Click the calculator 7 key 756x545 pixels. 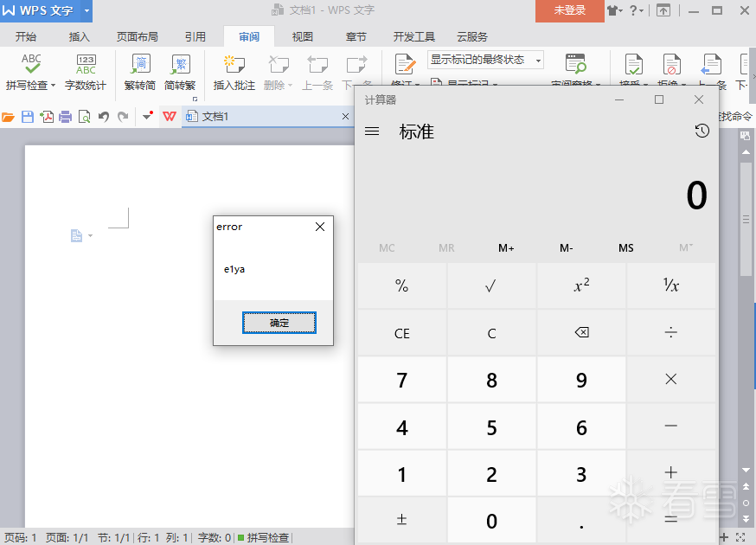[x=402, y=380]
